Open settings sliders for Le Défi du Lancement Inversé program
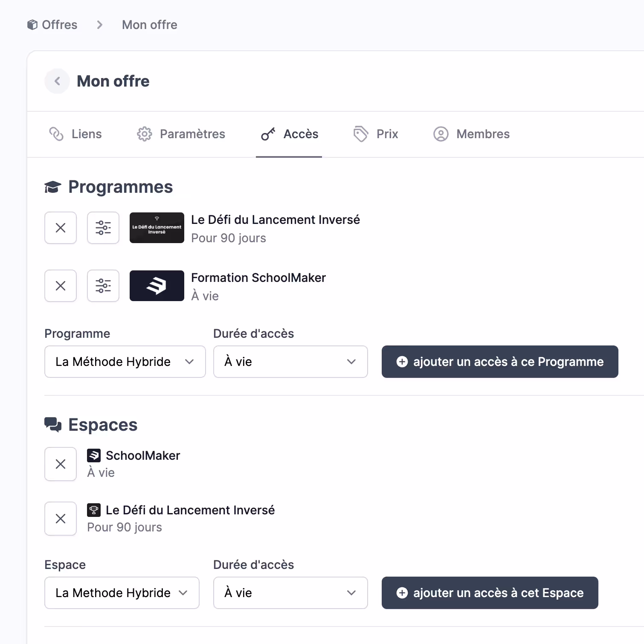Viewport: 644px width, 644px height. pos(103,228)
